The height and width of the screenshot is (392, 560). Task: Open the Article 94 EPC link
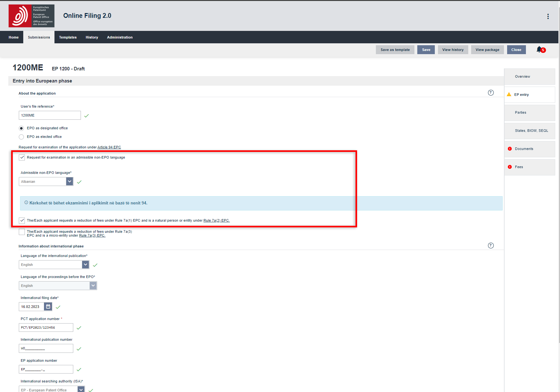109,147
